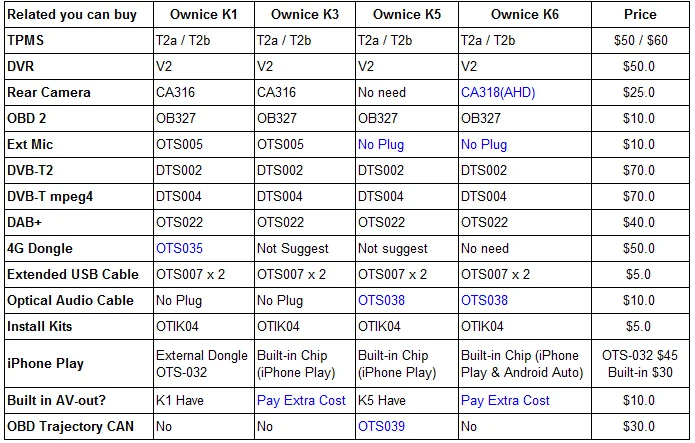Viewport: 695px width, 443px height.
Task: Follow the Pay Extra Cost link for K3
Action: (301, 400)
